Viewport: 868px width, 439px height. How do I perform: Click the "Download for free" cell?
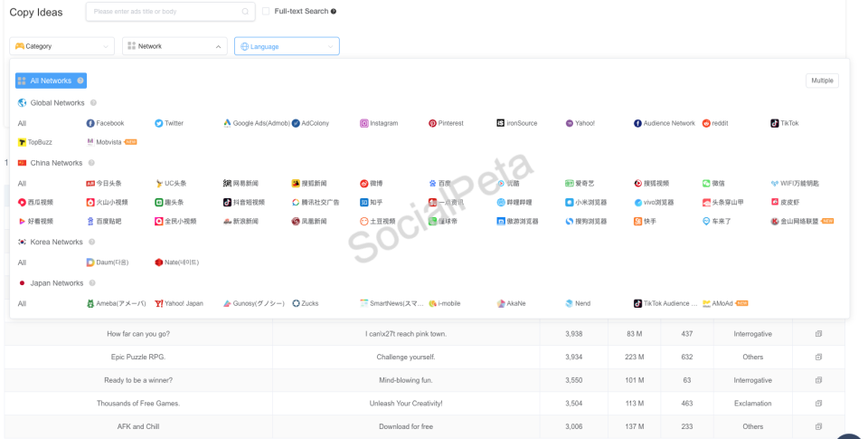tap(406, 426)
